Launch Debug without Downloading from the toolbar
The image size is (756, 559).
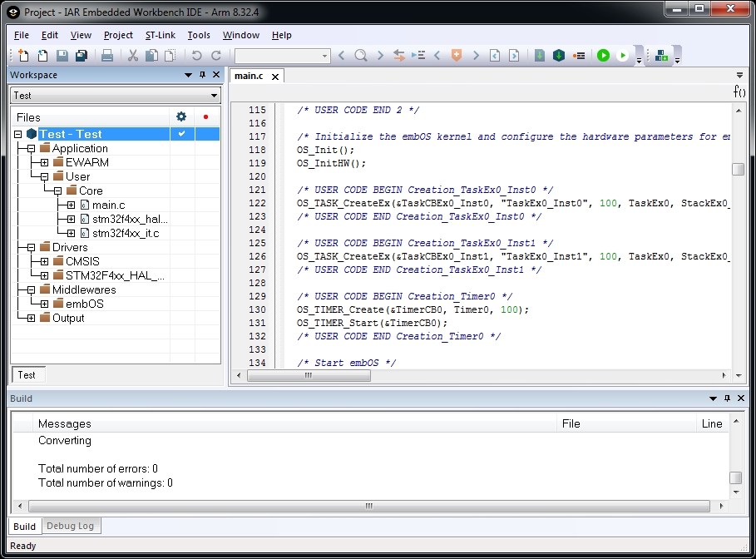(x=624, y=56)
